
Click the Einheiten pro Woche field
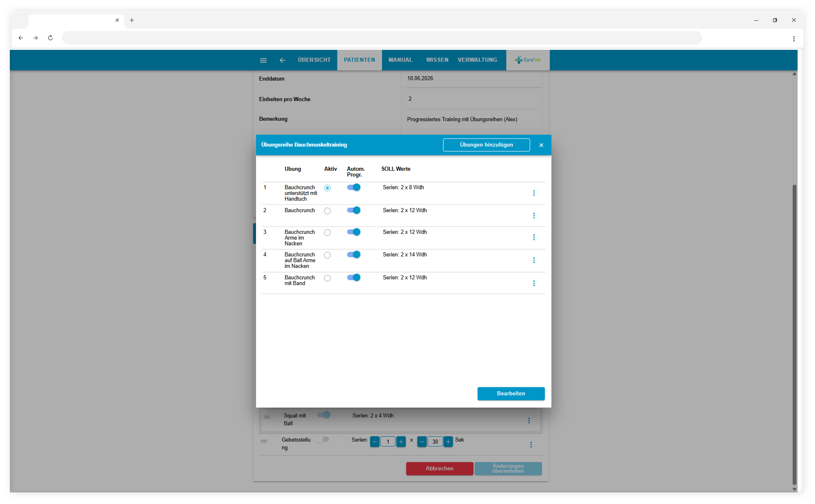[x=471, y=99]
